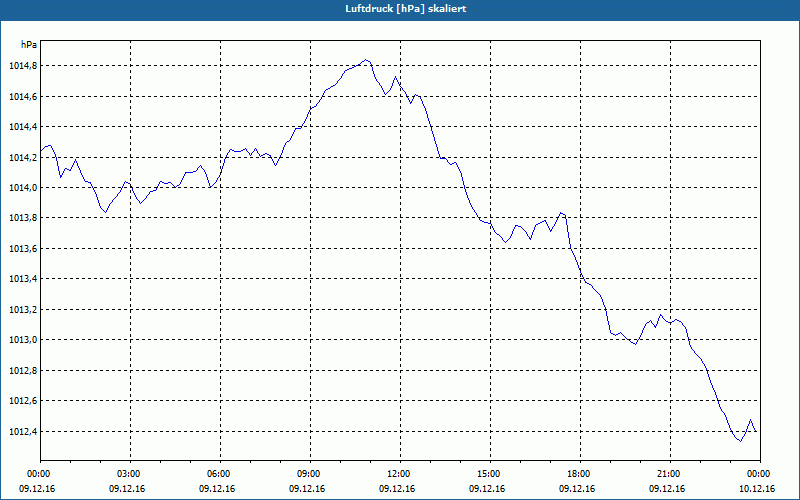The width and height of the screenshot is (800, 500).
Task: Click the 03:00 time label
Action: click(131, 474)
